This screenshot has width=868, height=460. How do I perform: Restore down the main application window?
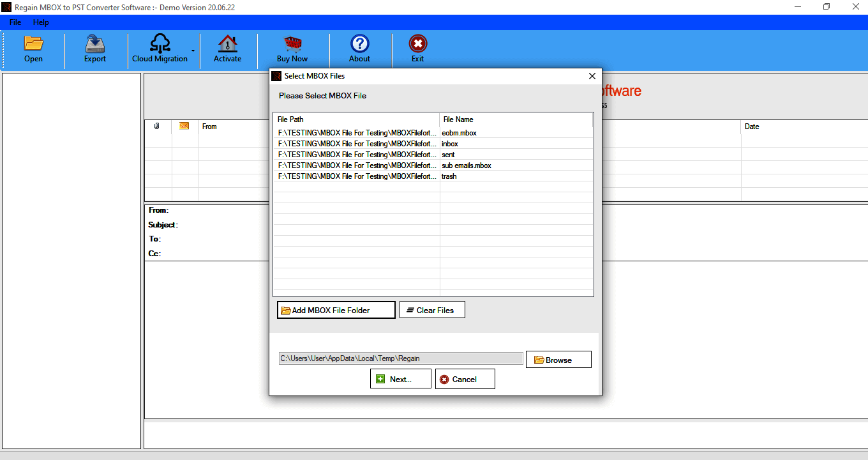(827, 7)
